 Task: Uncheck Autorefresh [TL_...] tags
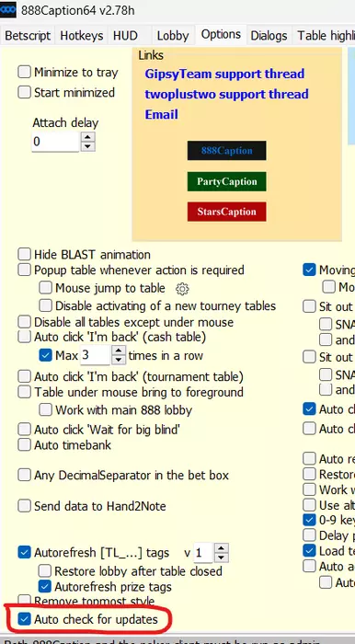click(x=24, y=553)
